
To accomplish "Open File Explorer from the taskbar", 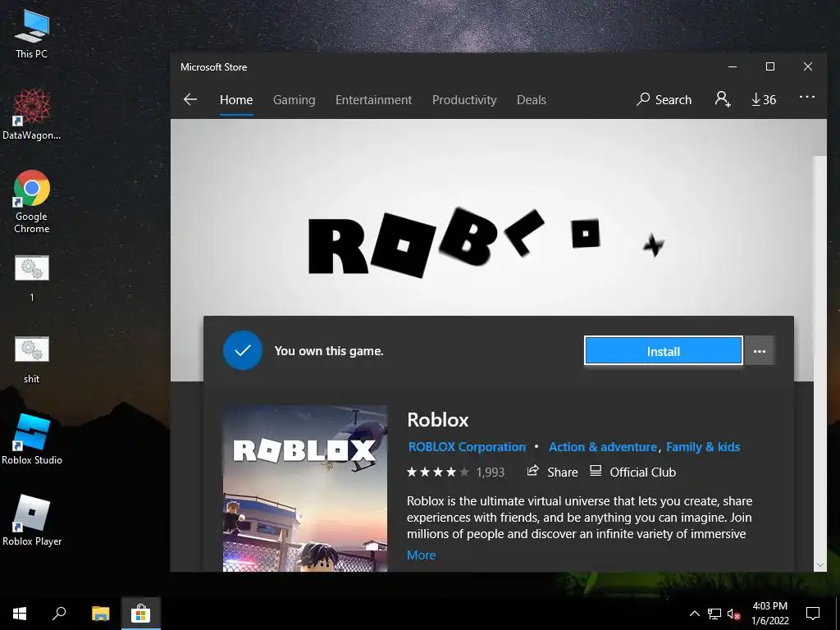I will pos(100,614).
